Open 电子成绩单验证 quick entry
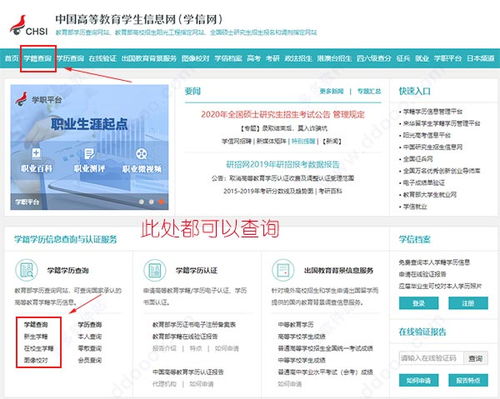Viewport: 500px width, 399px height. click(x=424, y=183)
